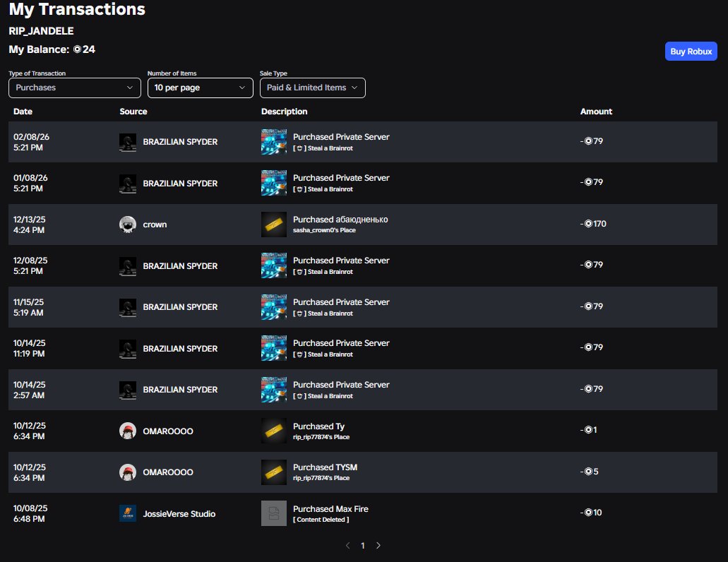This screenshot has width=728, height=562.
Task: Open BRAZILIAN SPYDER avatar for 11/15/25 purchase
Action: pyautogui.click(x=128, y=307)
